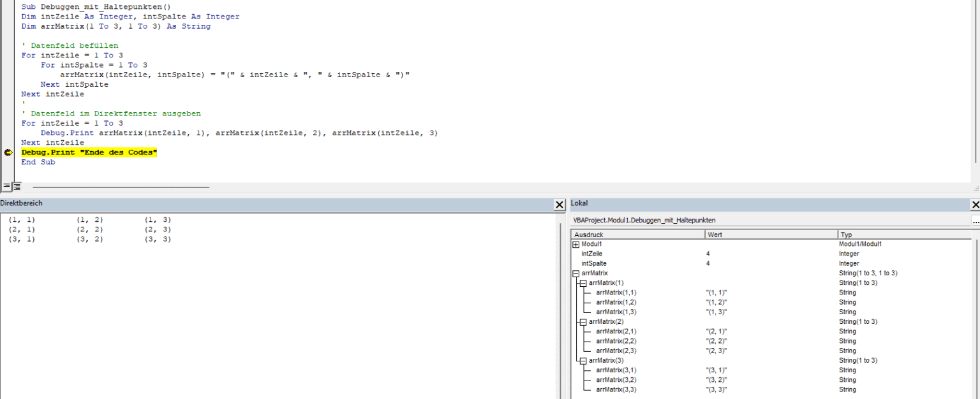Click the highlighted Debug.Print Ende des Codes line

[x=89, y=152]
